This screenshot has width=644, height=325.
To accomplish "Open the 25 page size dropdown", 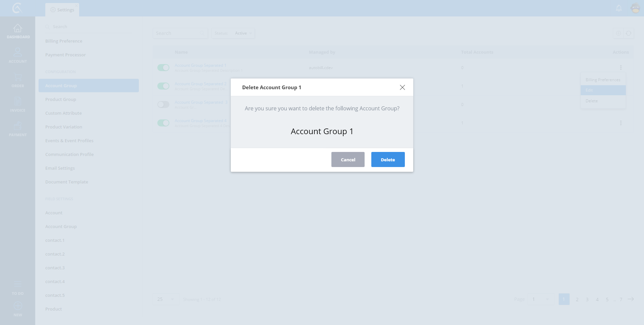I will [x=166, y=299].
